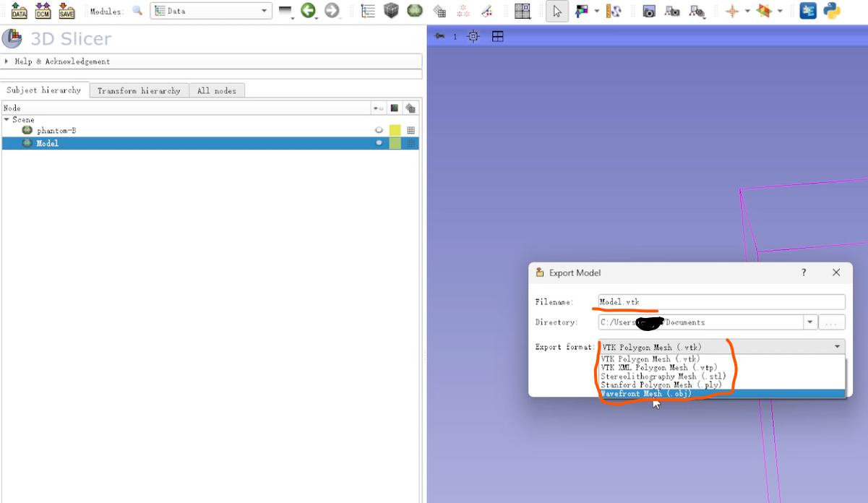Activate the window/level adjust mode icon
This screenshot has width=868, height=503.
581,11
